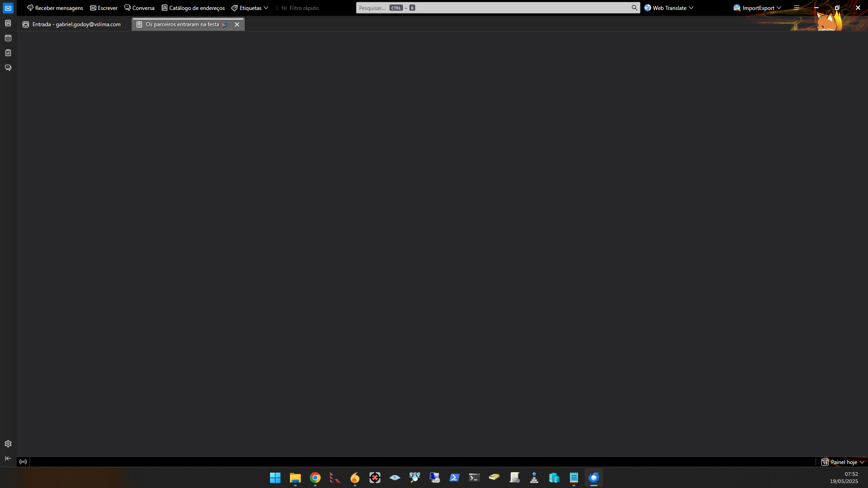Open the Notepad taskbar icon
Image resolution: width=868 pixels, height=488 pixels.
coord(574,478)
